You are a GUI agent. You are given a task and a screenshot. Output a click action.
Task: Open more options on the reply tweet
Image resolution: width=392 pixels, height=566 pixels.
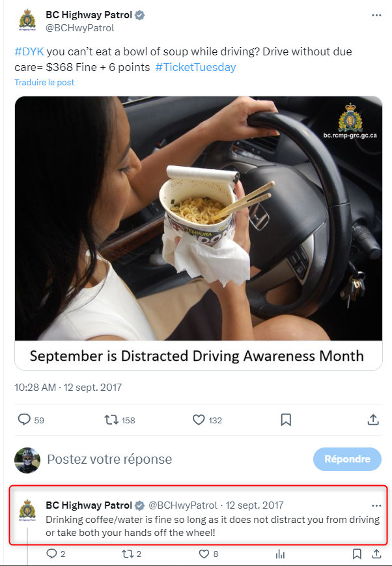[x=376, y=505]
